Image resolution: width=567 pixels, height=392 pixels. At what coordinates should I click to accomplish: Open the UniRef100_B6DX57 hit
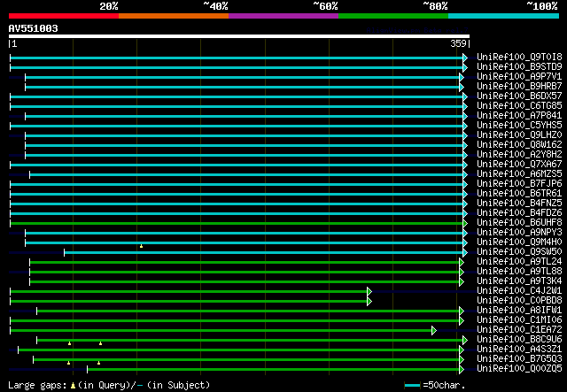coord(519,96)
